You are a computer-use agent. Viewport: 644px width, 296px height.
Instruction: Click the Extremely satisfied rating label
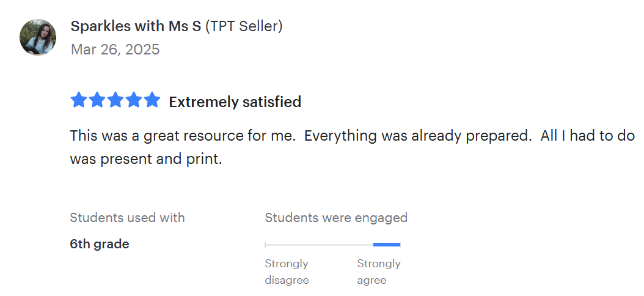[235, 102]
